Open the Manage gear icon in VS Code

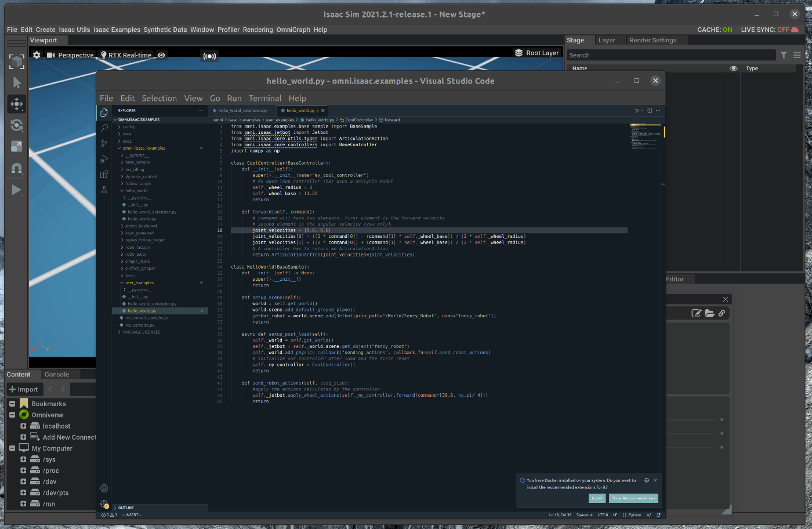tap(104, 504)
